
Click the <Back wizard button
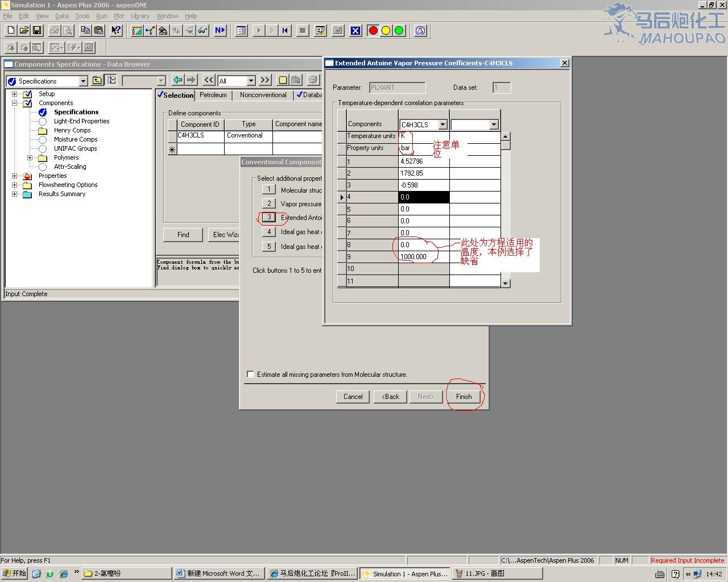(x=390, y=397)
